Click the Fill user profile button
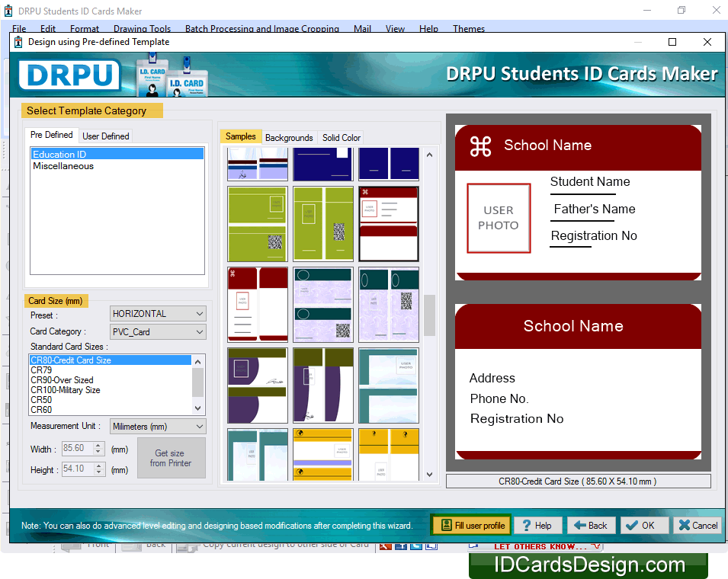Screen dimensions: 728x579 pos(471,525)
